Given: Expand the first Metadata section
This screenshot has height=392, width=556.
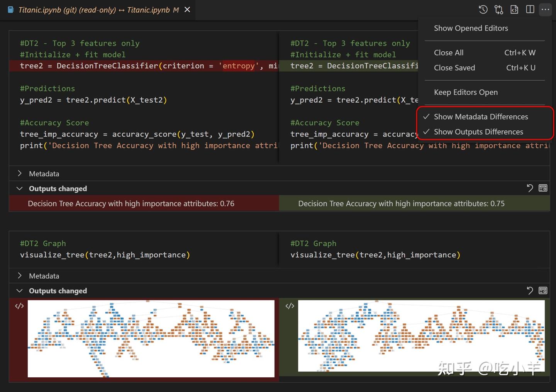Looking at the screenshot, I should point(44,174).
